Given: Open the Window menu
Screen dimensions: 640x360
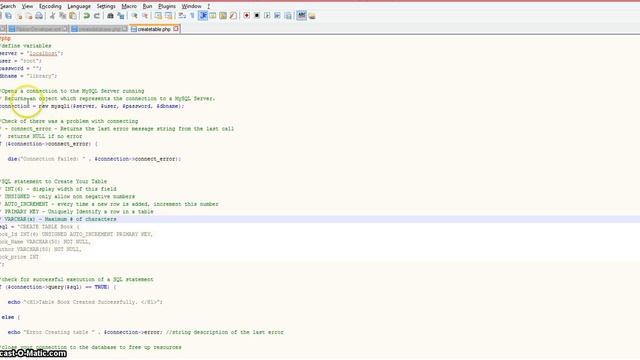Looking at the screenshot, I should tap(191, 7).
